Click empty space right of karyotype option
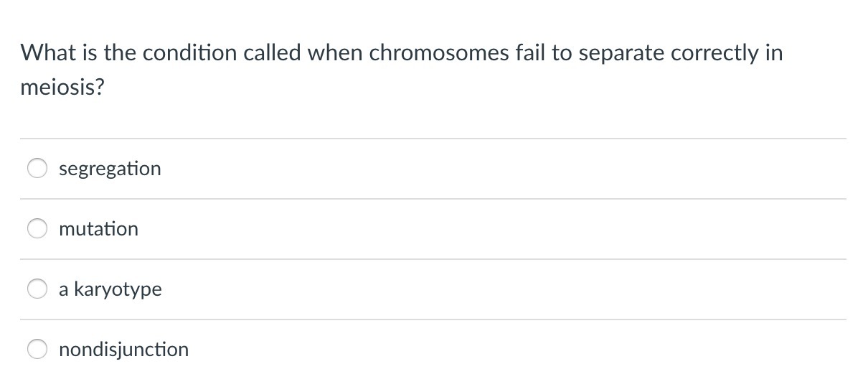Screen dimensions: 868x392 (502, 289)
